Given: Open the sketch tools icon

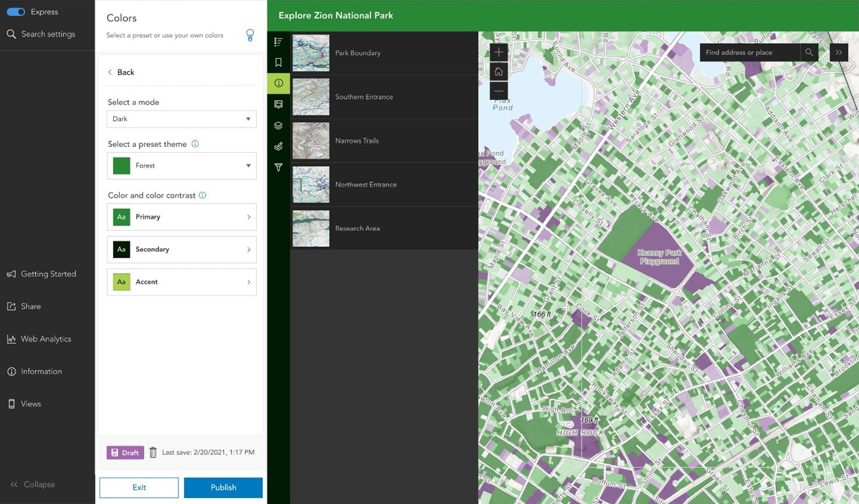Looking at the screenshot, I should click(x=278, y=146).
